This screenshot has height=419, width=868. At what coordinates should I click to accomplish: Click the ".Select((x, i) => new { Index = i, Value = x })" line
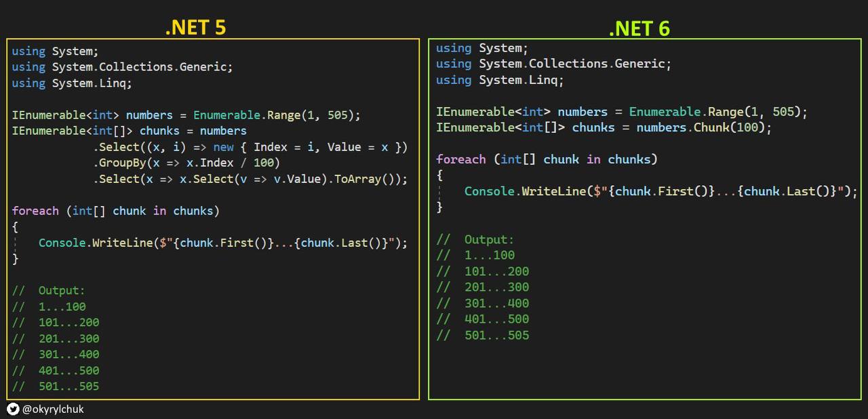250,147
